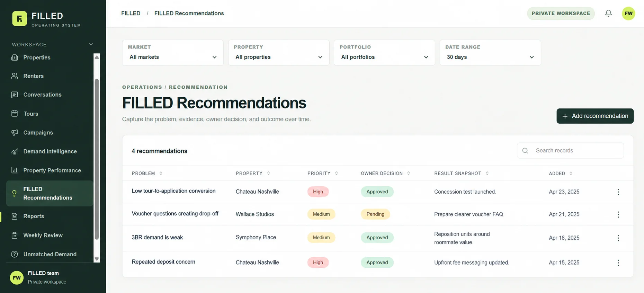Click Pending status for Wallace Studios

[x=375, y=214]
